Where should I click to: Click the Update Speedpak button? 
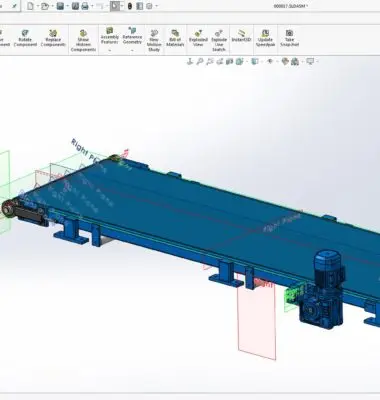click(265, 38)
